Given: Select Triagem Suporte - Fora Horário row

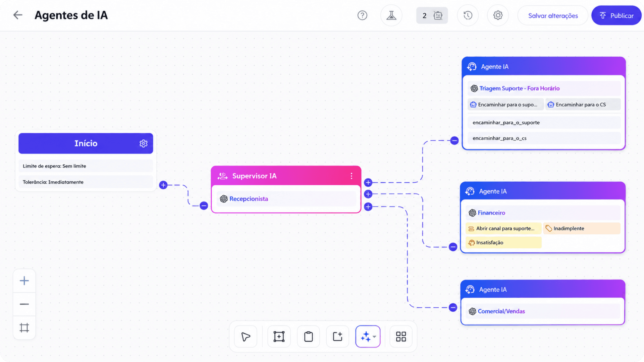Looking at the screenshot, I should 544,88.
